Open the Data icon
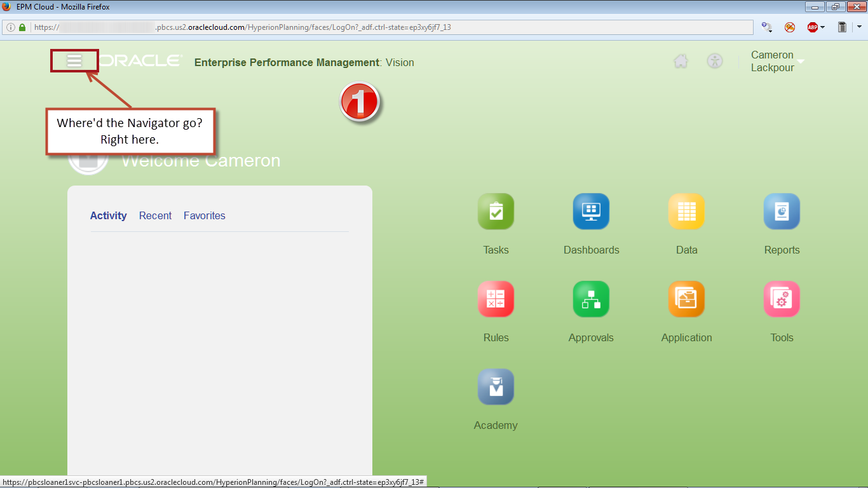The image size is (868, 488). coord(686,212)
